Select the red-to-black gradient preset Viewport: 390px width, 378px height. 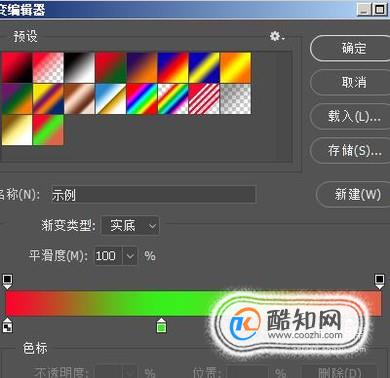click(x=17, y=68)
